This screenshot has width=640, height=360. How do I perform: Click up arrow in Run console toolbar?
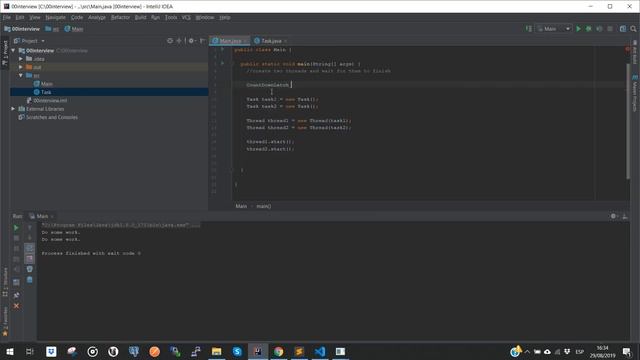[29, 228]
